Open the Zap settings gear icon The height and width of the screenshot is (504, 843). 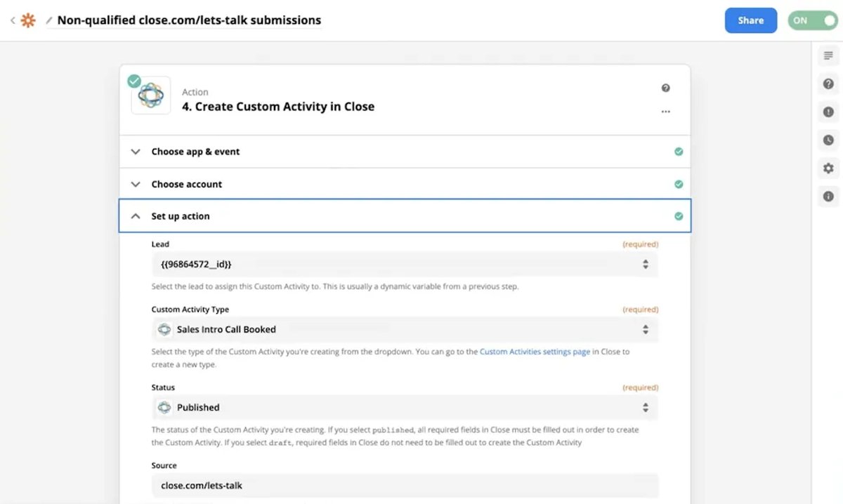coord(828,168)
